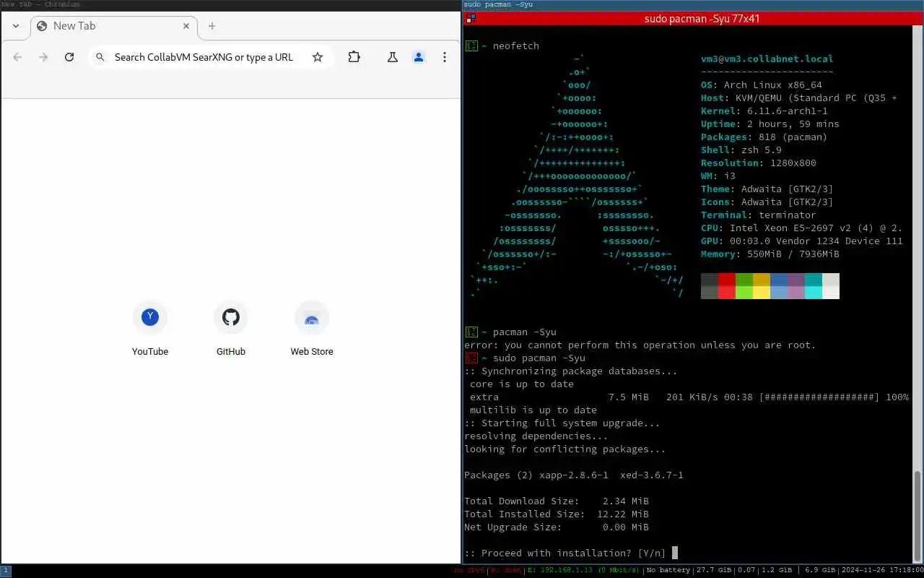Click the 'error: you cannot perform this operation' line
The image size is (924, 578).
[x=640, y=345]
